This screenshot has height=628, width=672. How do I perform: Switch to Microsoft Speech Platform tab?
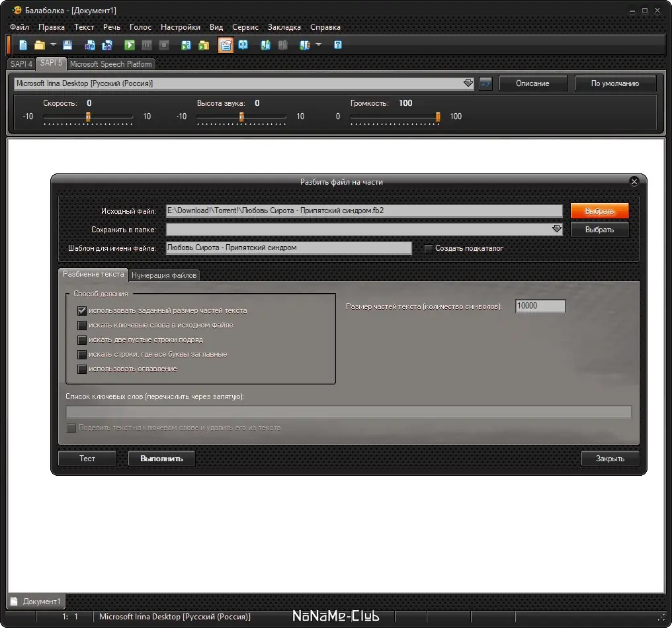pos(111,64)
